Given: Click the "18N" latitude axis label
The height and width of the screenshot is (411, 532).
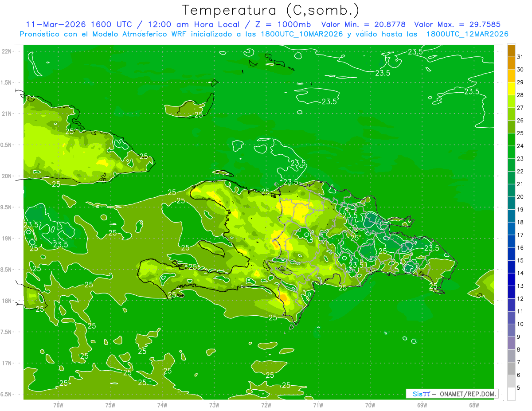Looking at the screenshot, I should pos(7,301).
